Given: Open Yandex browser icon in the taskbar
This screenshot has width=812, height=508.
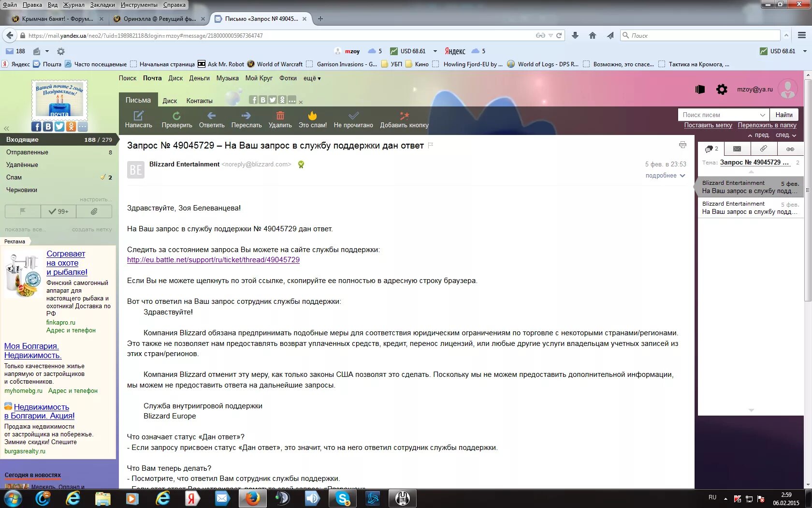Looking at the screenshot, I should point(192,498).
